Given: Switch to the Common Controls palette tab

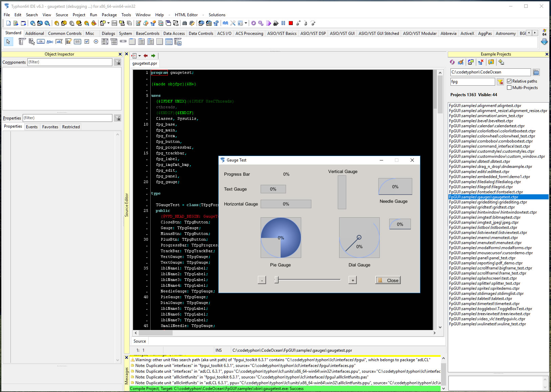Looking at the screenshot, I should tap(65, 33).
